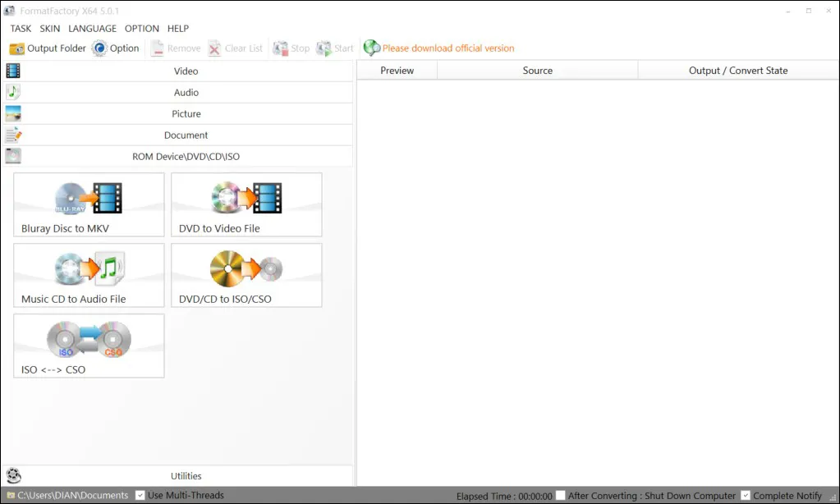Click the Start conversion toolbar button
Viewport: 840px width, 504px height.
[x=335, y=48]
